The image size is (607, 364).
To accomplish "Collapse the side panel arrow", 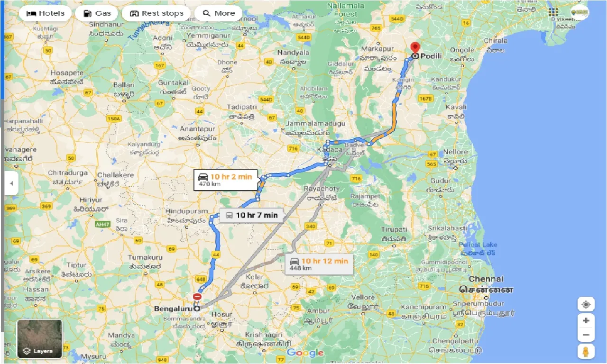I will pyautogui.click(x=11, y=183).
